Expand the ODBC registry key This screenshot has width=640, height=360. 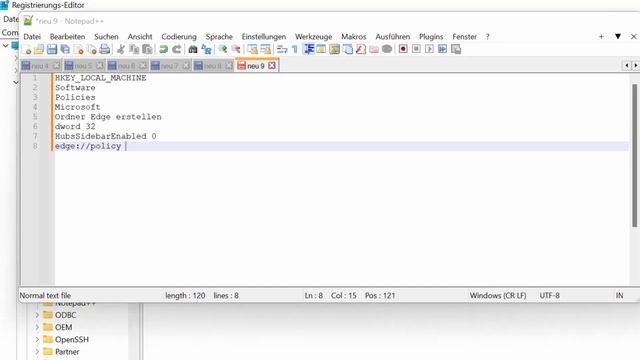coord(37,315)
